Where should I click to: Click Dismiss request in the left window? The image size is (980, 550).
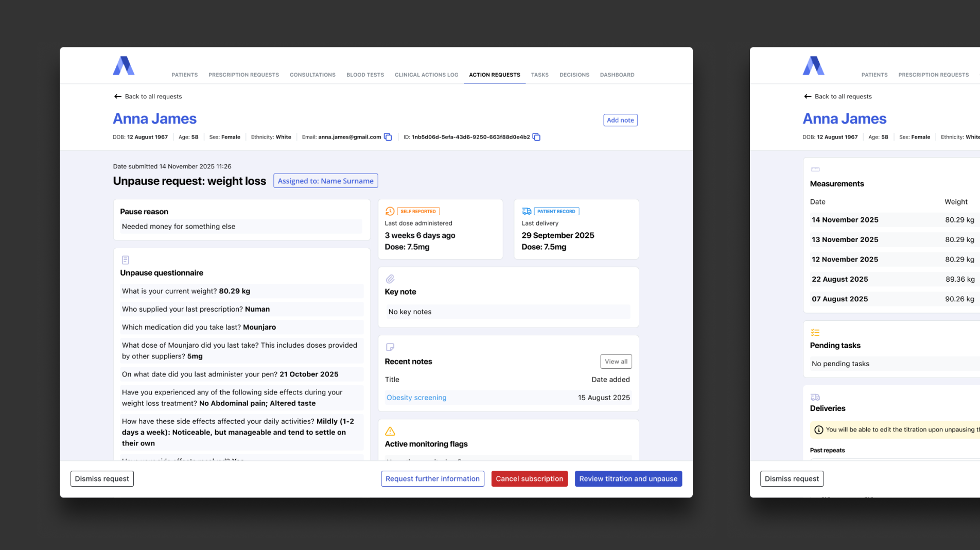click(102, 479)
